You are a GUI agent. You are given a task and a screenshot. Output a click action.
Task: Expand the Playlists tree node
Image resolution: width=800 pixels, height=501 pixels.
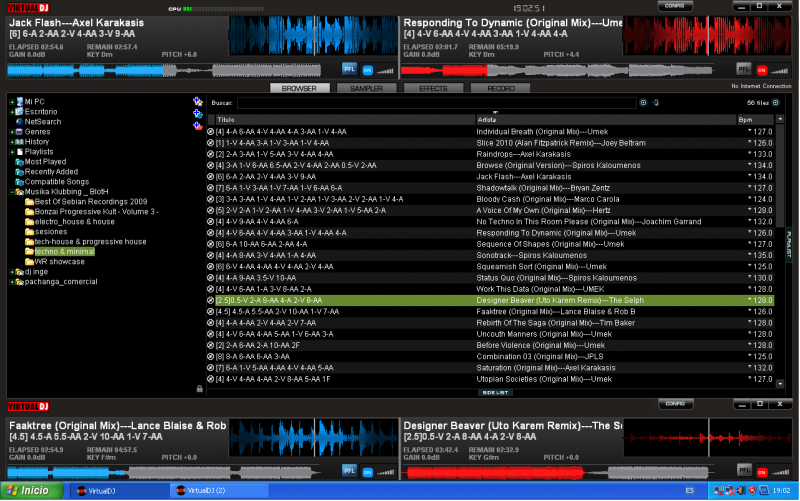[12, 152]
